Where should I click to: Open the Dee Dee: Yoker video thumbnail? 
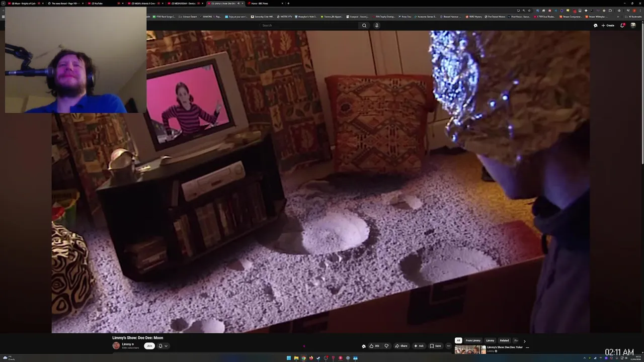pyautogui.click(x=470, y=349)
